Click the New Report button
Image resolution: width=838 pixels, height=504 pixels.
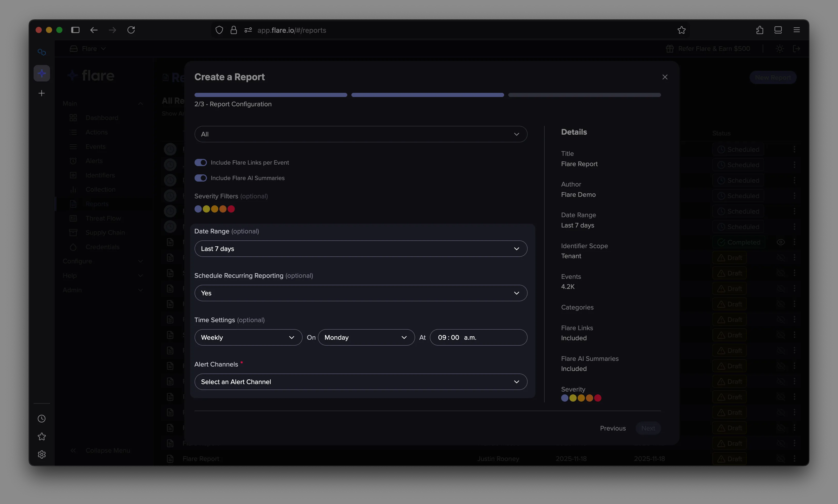pos(773,77)
